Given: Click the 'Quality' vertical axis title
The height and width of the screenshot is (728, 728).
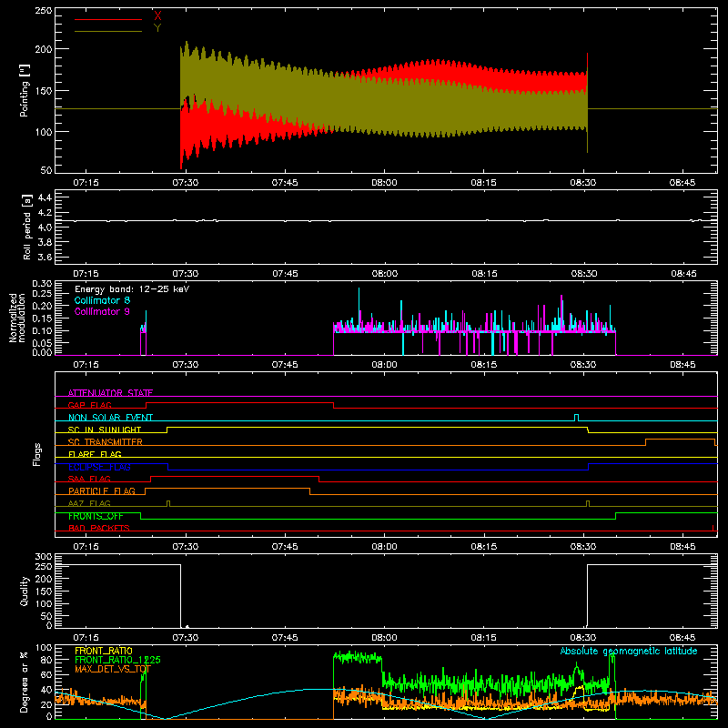Looking at the screenshot, I should [25, 591].
